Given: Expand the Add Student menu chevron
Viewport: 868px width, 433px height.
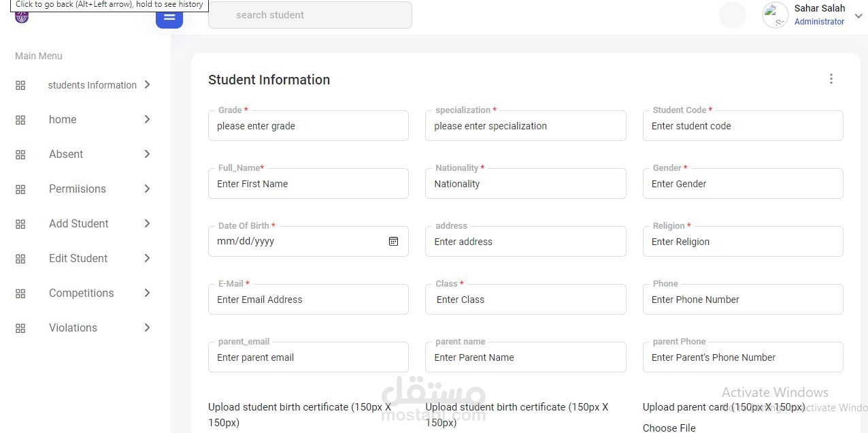Looking at the screenshot, I should (x=147, y=223).
